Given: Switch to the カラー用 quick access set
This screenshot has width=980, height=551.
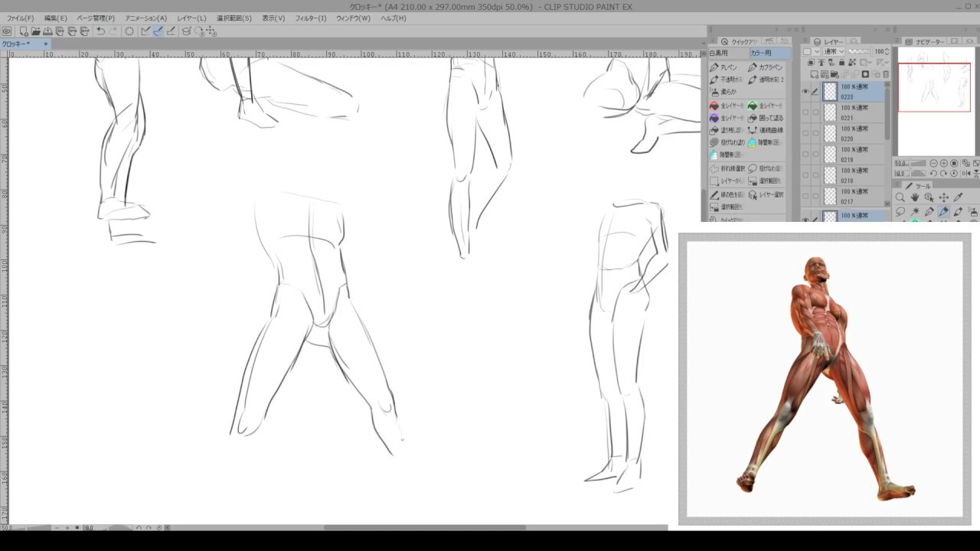Looking at the screenshot, I should pos(769,54).
